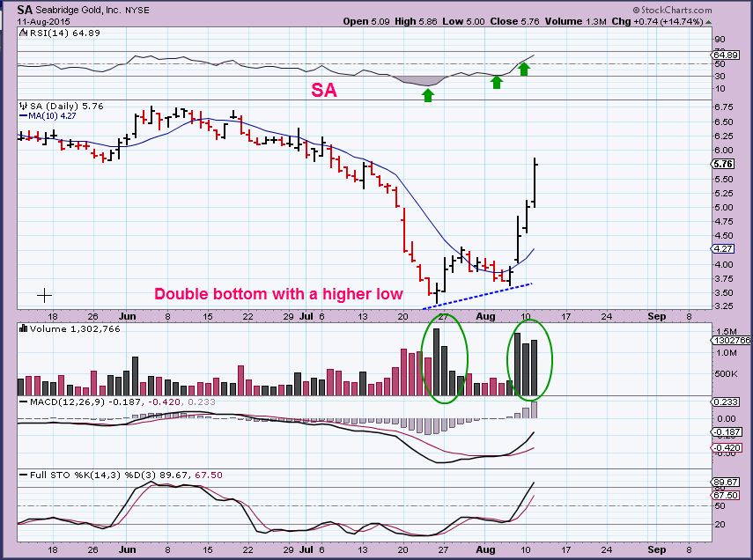The image size is (753, 560).
Task: Click the 500K volume axis label
Action: click(x=726, y=373)
